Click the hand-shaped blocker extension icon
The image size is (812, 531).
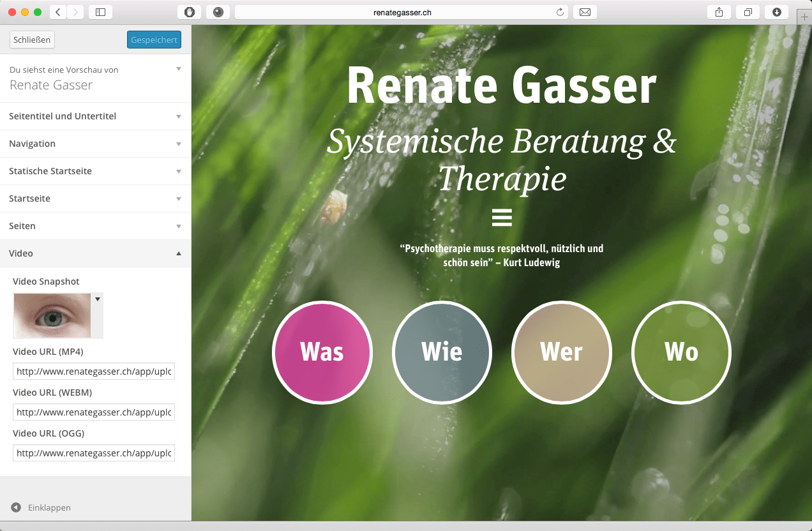(x=189, y=12)
